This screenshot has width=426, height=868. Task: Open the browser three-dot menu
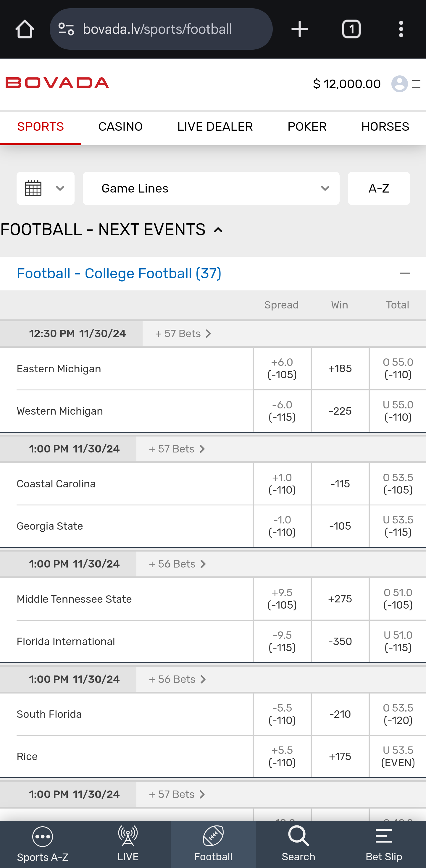click(x=401, y=29)
